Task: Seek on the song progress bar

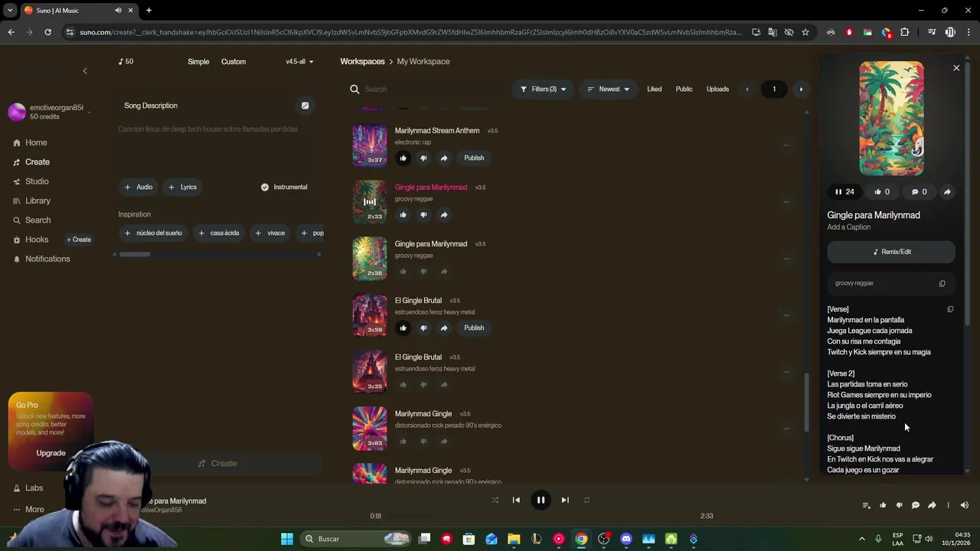Action: click(541, 516)
